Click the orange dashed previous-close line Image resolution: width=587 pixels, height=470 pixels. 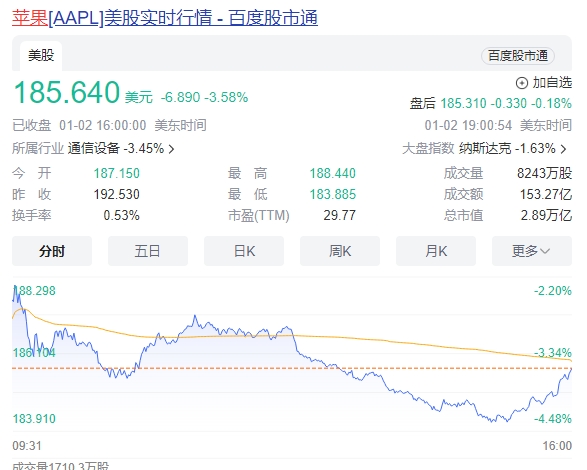point(292,369)
